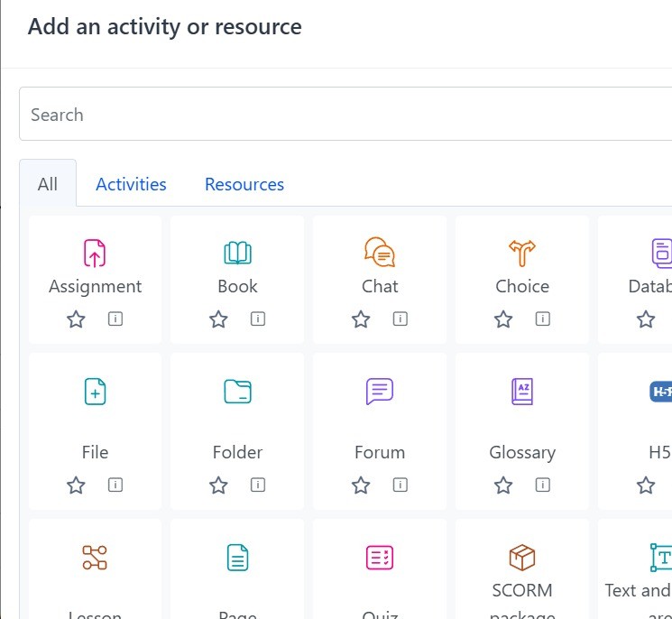
Task: Click the File label
Action: 95,452
